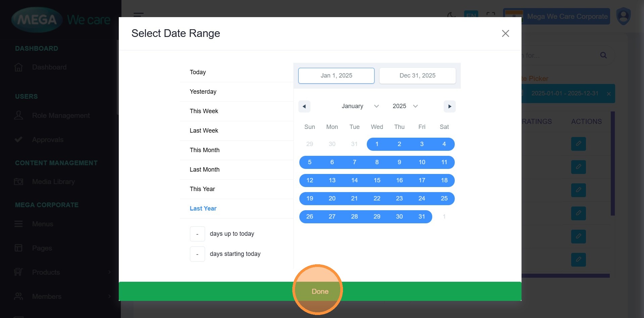Viewport: 644px width, 318px height.
Task: Open the 2025 year dropdown
Action: [x=405, y=106]
